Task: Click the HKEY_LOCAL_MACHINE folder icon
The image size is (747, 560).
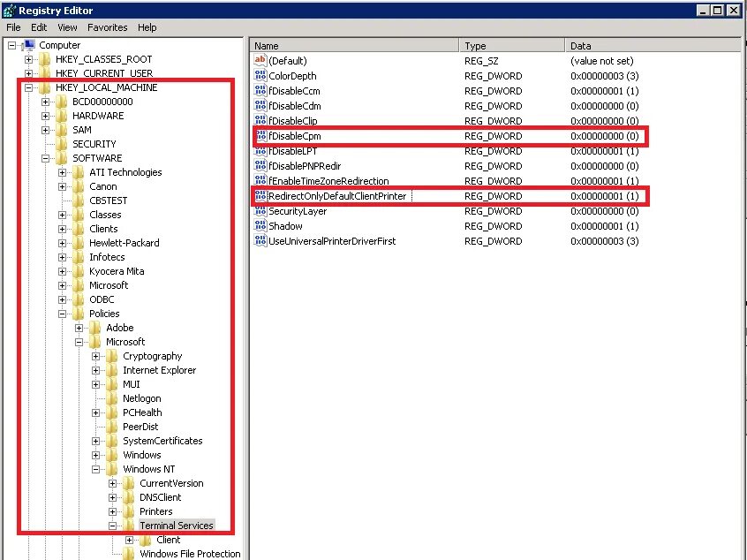Action: point(45,87)
